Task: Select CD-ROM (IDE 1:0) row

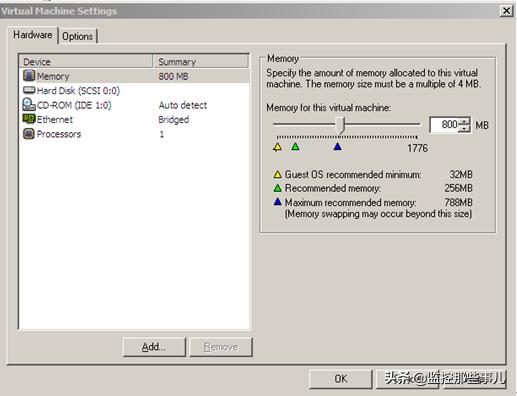Action: 134,105
